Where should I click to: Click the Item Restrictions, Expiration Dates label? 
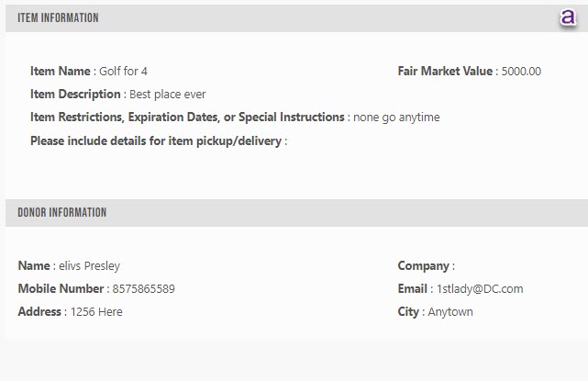(x=187, y=118)
